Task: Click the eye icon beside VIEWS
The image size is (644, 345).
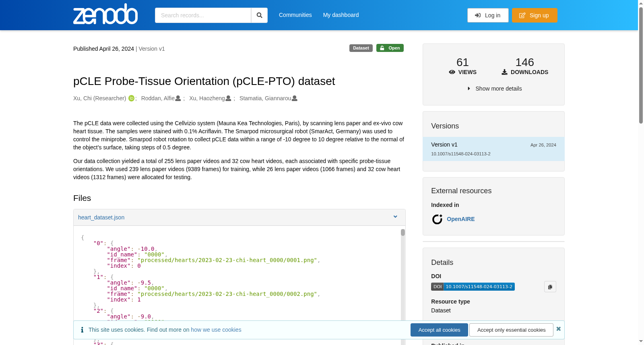Action: coord(452,72)
